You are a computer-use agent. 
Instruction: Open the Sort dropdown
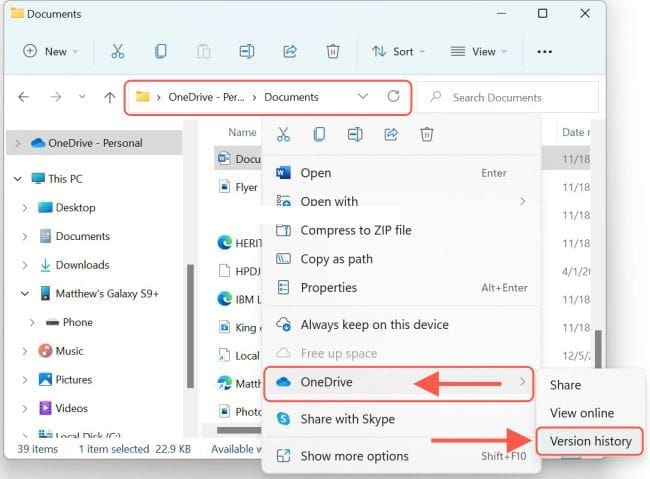[x=397, y=51]
